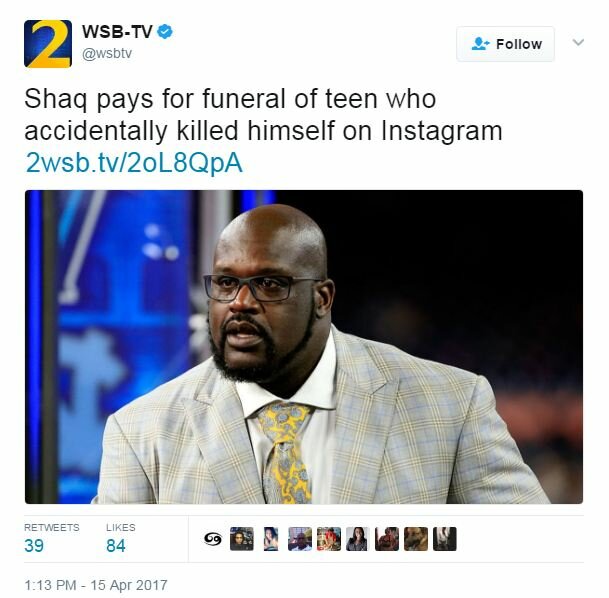609x598 pixels.
Task: Open the WSB-TV channel 2 logo avatar
Action: click(x=48, y=43)
